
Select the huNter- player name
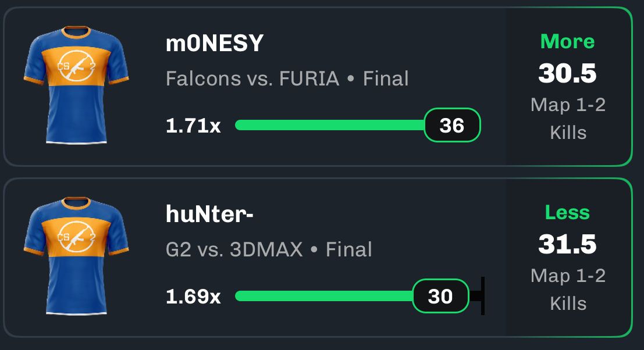209,214
